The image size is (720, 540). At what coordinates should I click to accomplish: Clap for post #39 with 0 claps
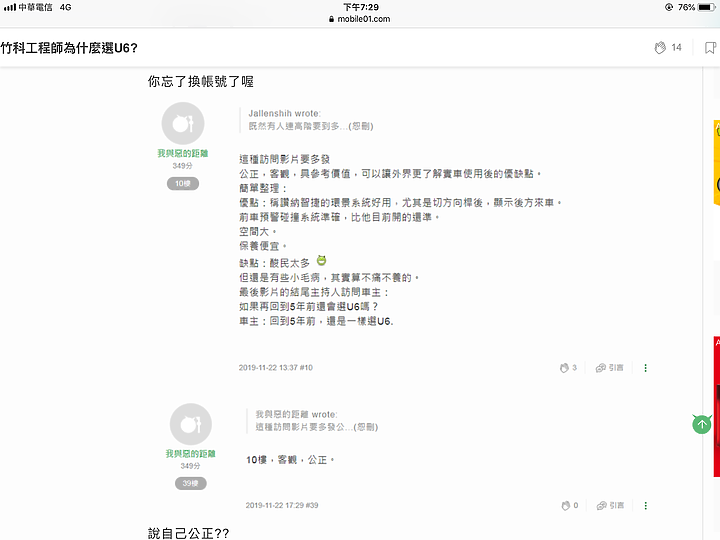(570, 506)
